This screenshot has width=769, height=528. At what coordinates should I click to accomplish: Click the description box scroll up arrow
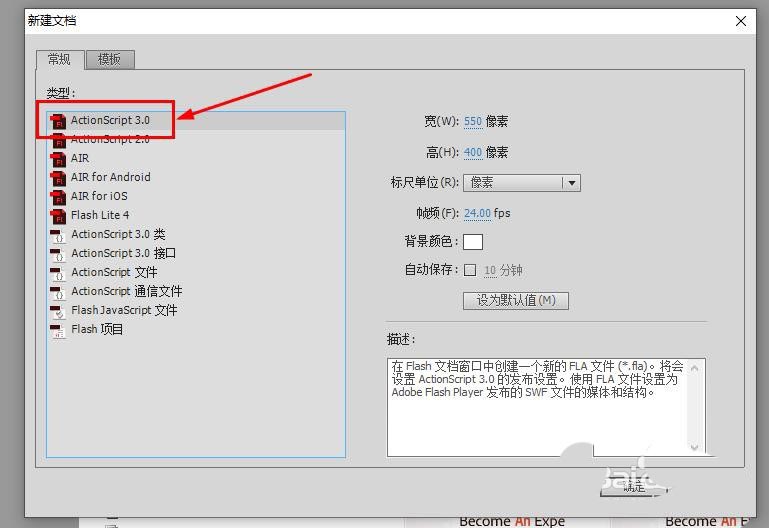tap(694, 367)
